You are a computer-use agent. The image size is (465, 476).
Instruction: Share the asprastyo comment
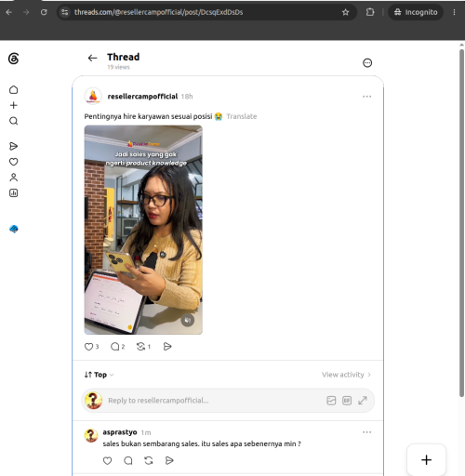pos(169,460)
